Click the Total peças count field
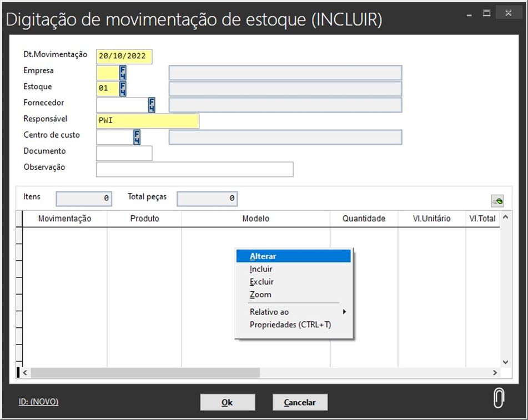This screenshot has width=528, height=420. pos(207,199)
